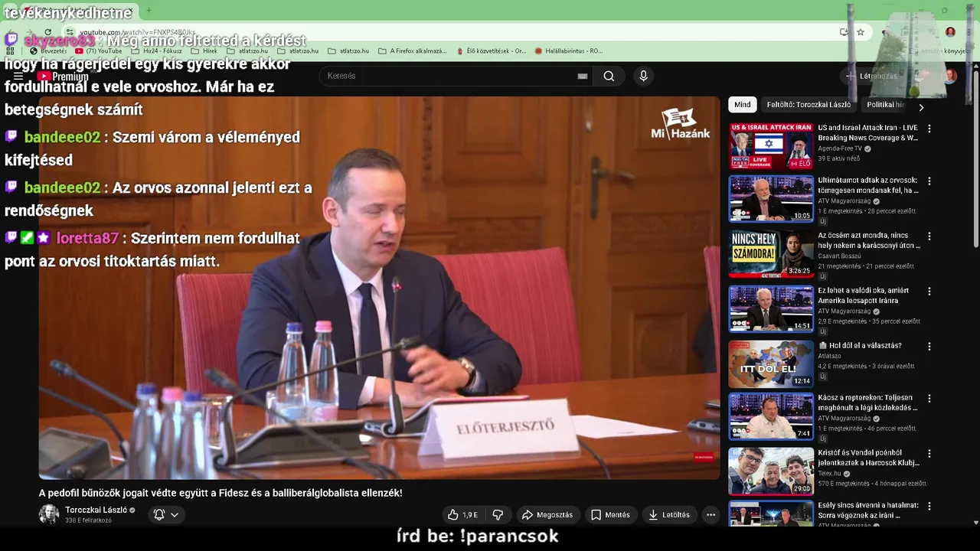Open A Firefox alkalmazá... bookmark
The height and width of the screenshot is (551, 980).
[x=412, y=51]
